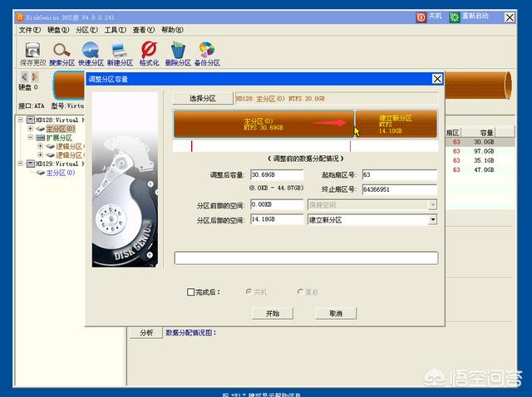Image resolution: width=532 pixels, height=397 pixels.
Task: Click the Capacity (容量) column header
Action: click(x=488, y=133)
